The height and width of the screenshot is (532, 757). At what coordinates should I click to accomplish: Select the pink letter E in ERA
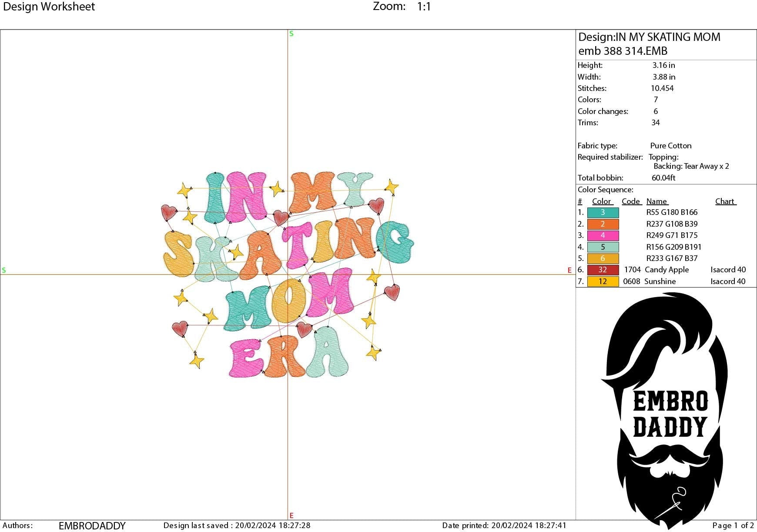tap(245, 358)
